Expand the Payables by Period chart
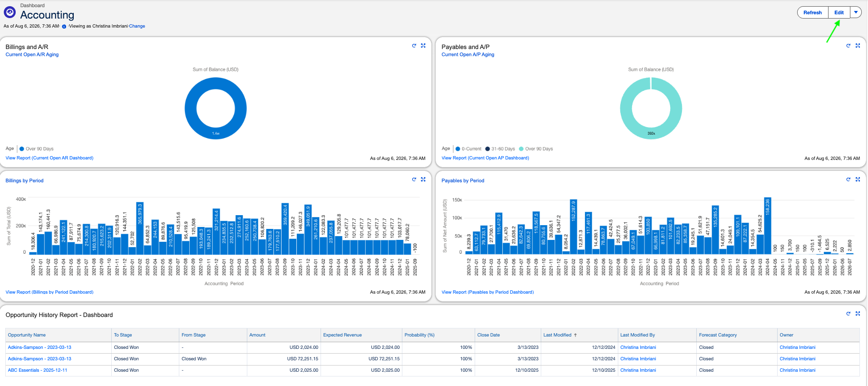 coord(858,179)
